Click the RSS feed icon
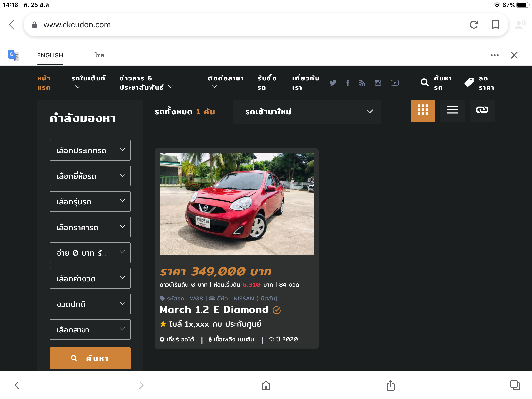This screenshot has width=532, height=399. (x=362, y=83)
